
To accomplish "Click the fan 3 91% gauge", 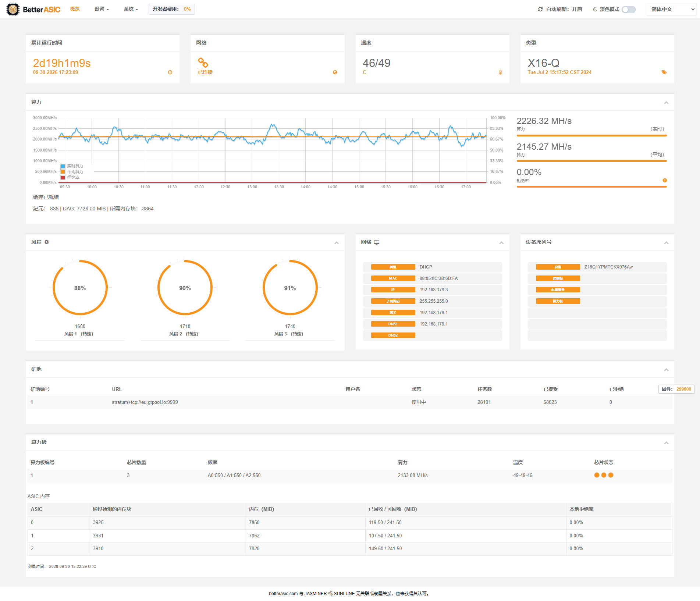I will click(x=290, y=288).
